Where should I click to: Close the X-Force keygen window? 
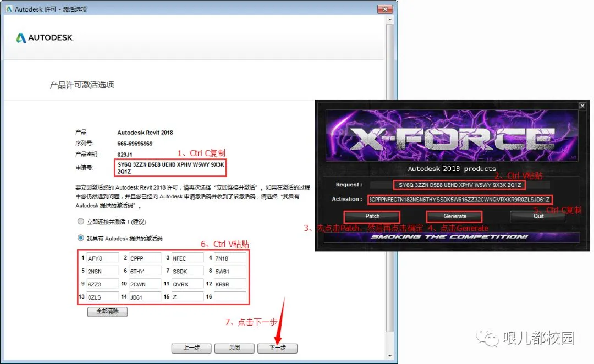click(x=582, y=106)
